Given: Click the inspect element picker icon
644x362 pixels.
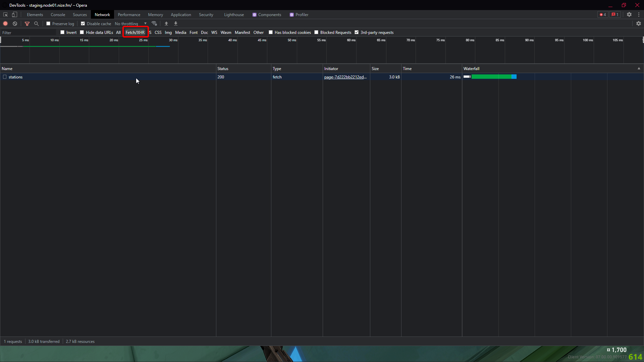Looking at the screenshot, I should point(5,14).
